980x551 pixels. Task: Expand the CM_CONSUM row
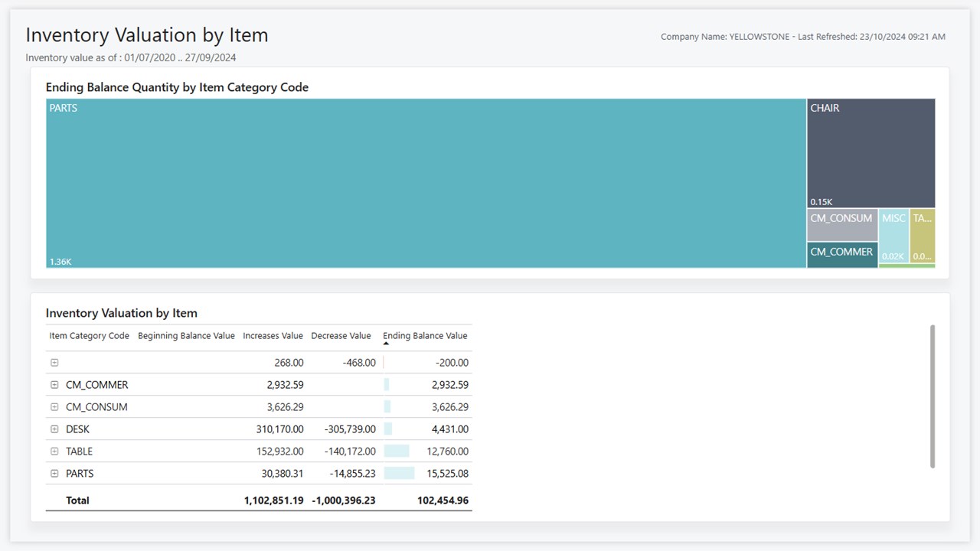(54, 407)
